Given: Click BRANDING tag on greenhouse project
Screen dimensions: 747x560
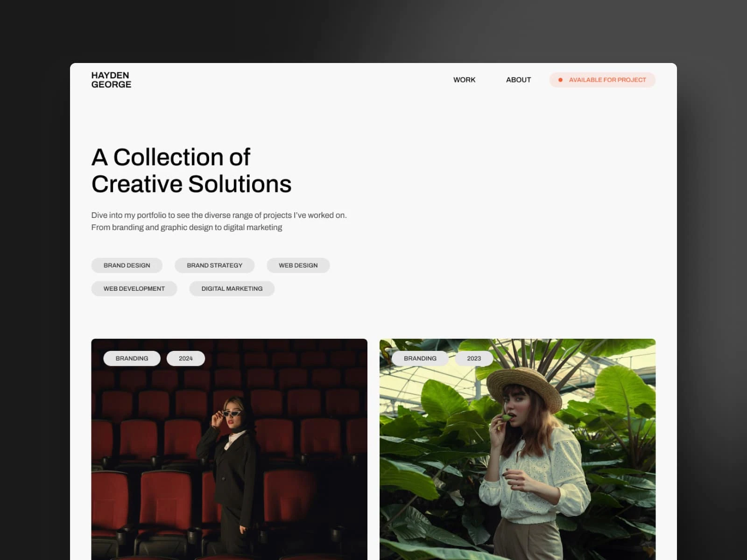Looking at the screenshot, I should pyautogui.click(x=420, y=358).
